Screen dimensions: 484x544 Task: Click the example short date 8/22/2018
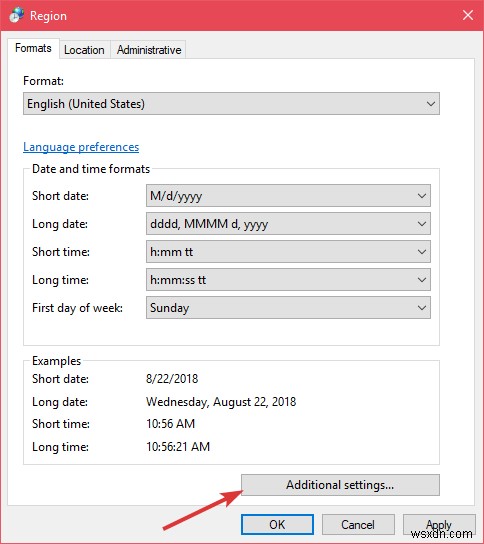[172, 379]
